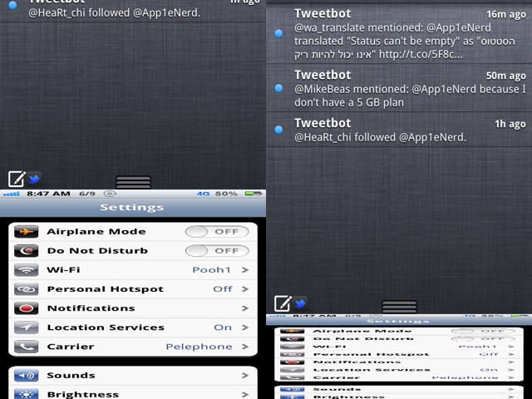This screenshot has height=399, width=532.
Task: Tap the Airplane Mode plane icon in the full-size Settings list
Action: [x=26, y=232]
